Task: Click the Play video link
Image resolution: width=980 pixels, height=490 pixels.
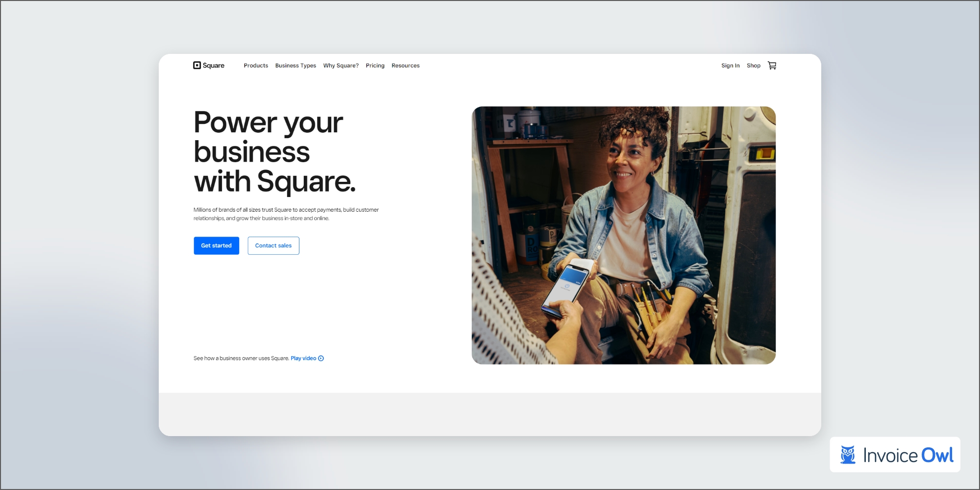Action: pyautogui.click(x=303, y=358)
